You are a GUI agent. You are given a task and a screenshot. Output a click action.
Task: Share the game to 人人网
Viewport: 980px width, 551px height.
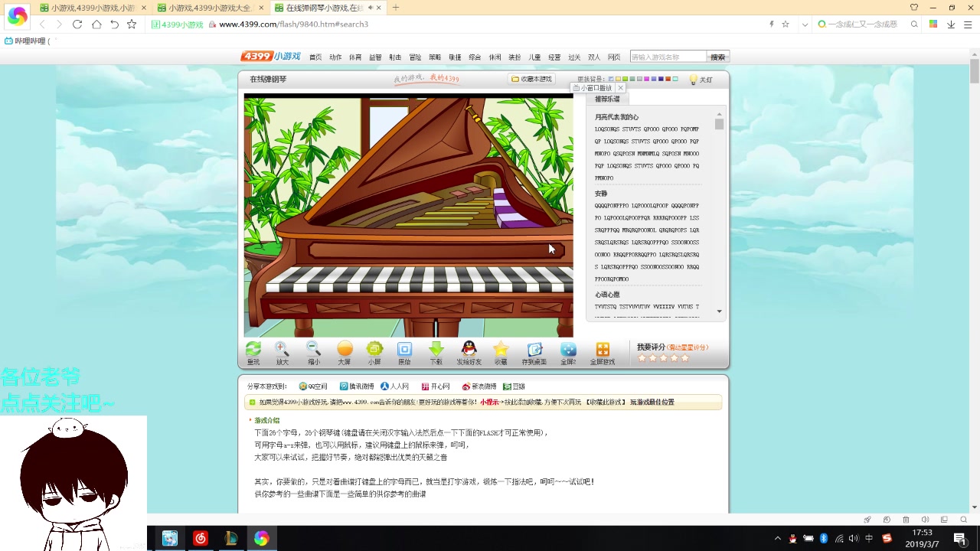coord(395,386)
